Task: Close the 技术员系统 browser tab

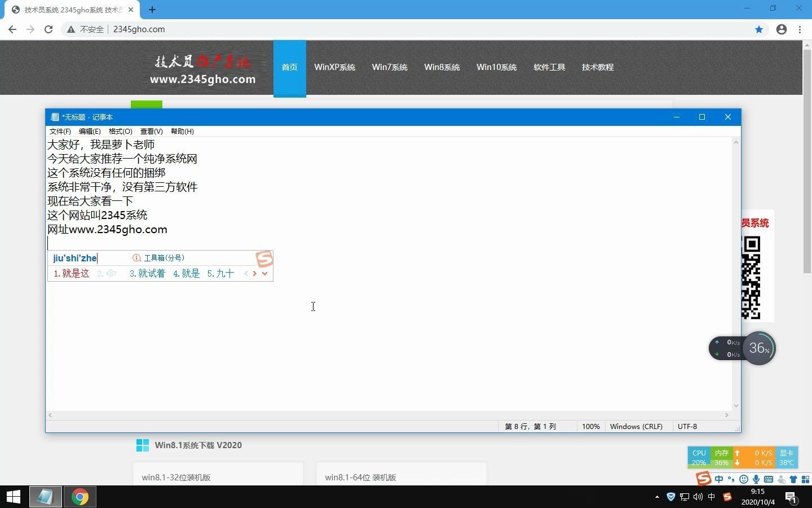Action: click(x=131, y=10)
